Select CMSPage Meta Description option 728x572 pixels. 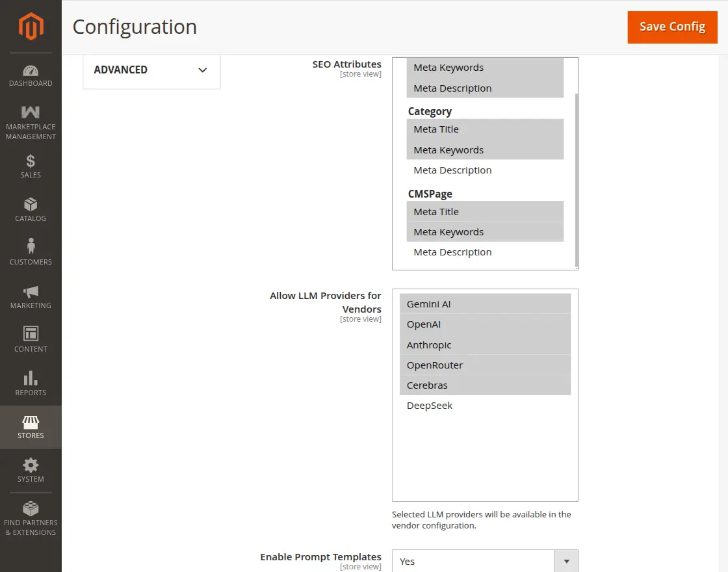(485, 252)
